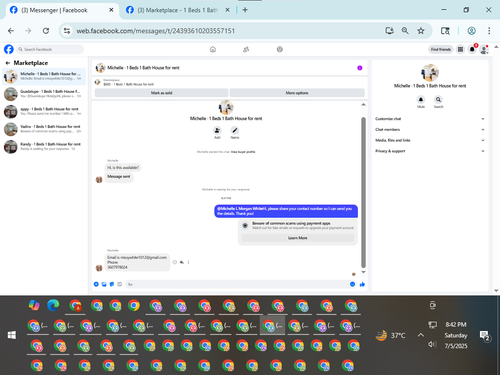The height and width of the screenshot is (375, 500).
Task: Open the Windows Start menu
Action: click(12, 335)
